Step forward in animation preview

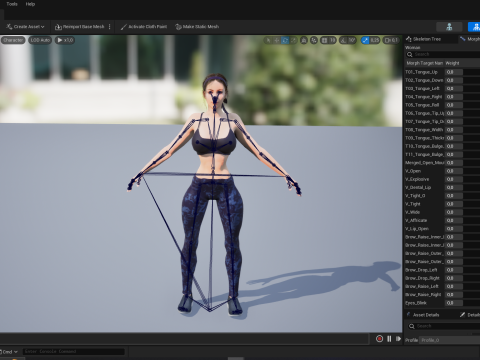click(398, 339)
